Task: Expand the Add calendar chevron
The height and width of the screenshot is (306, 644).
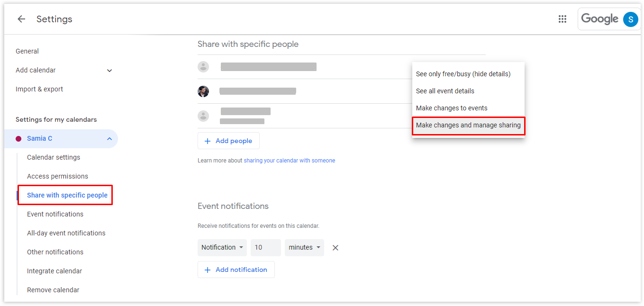Action: 109,71
